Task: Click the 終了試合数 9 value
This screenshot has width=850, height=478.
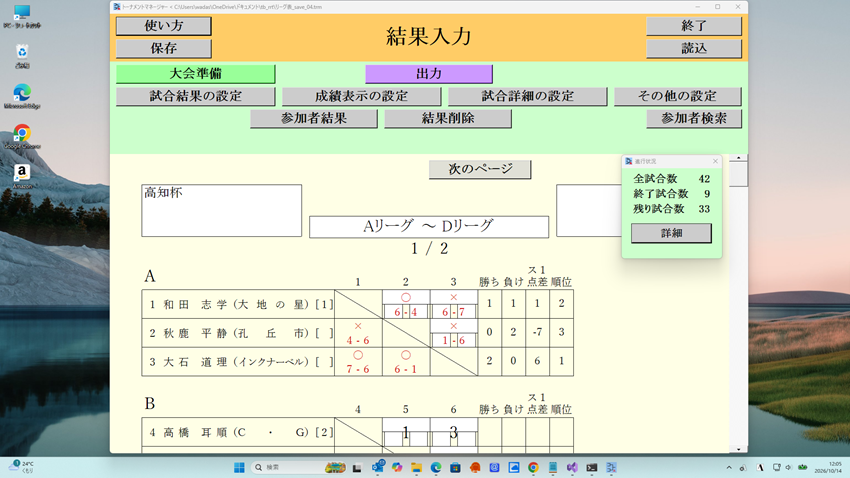Action: coord(707,193)
